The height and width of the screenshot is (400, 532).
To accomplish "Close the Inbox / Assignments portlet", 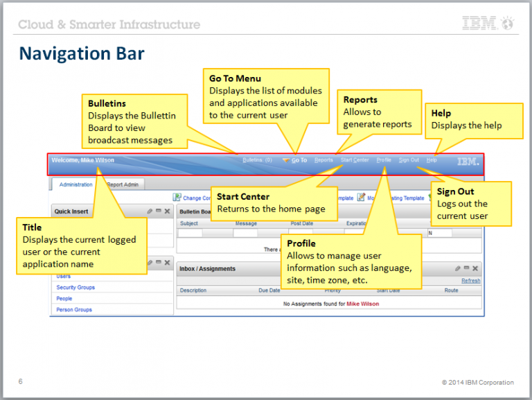I will 475,268.
